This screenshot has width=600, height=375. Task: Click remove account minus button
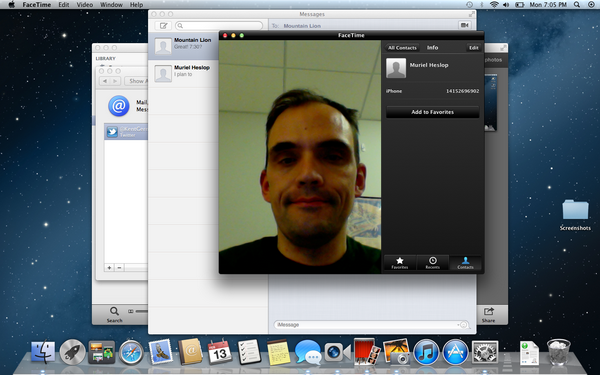coord(119,267)
